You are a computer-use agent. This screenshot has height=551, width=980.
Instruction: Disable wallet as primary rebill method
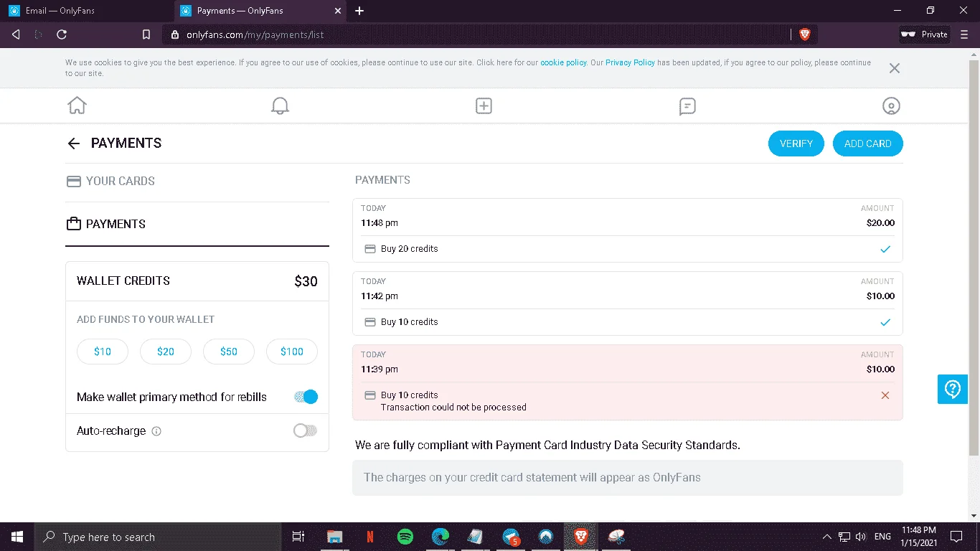(305, 397)
